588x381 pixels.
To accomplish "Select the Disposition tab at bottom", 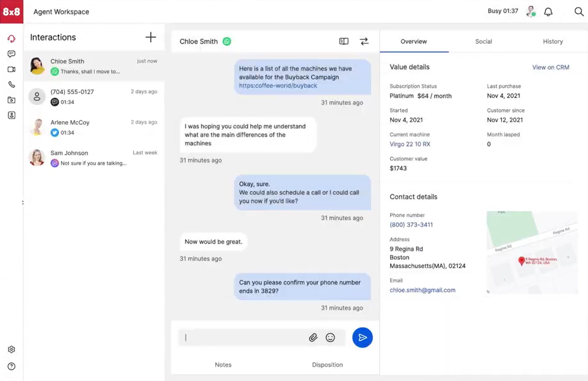I will [327, 364].
